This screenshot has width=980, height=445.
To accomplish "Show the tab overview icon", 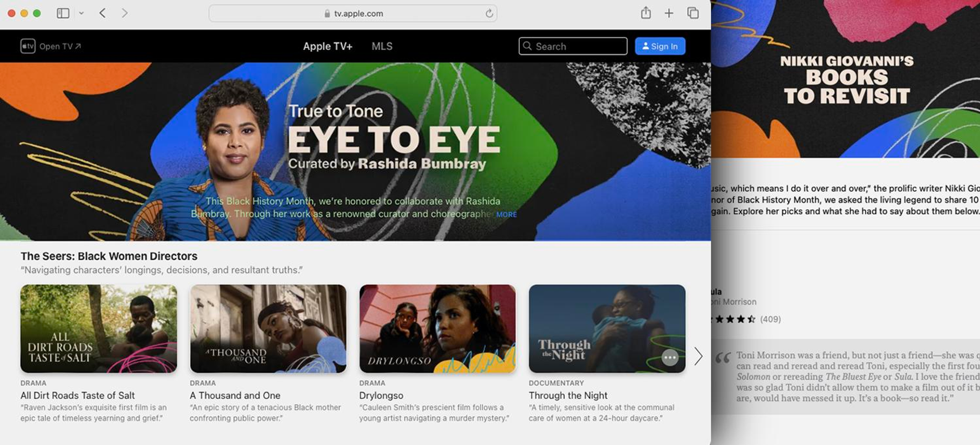I will pyautogui.click(x=693, y=13).
